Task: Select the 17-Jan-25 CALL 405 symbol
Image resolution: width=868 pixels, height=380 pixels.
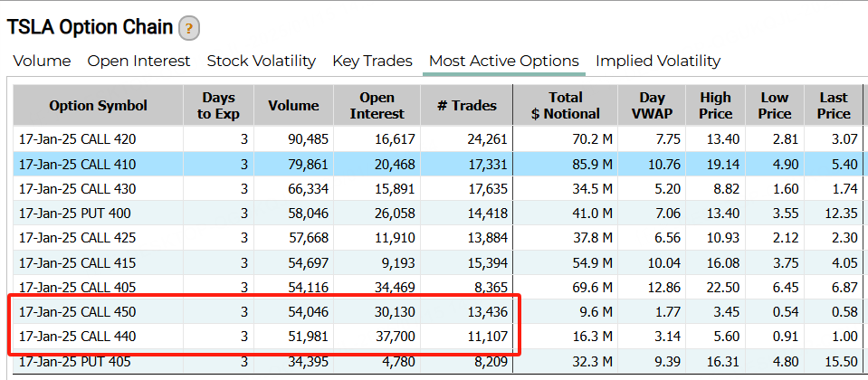Action: click(x=78, y=287)
